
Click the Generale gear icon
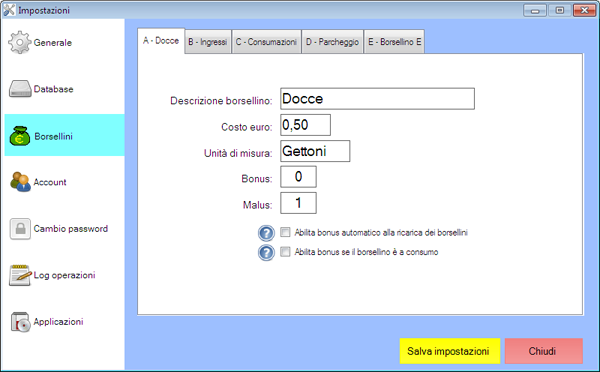(x=20, y=42)
